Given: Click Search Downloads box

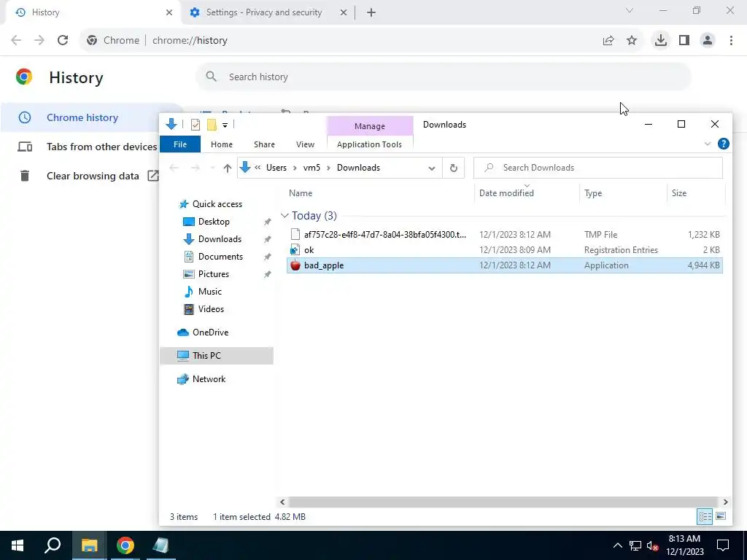Looking at the screenshot, I should tap(598, 168).
